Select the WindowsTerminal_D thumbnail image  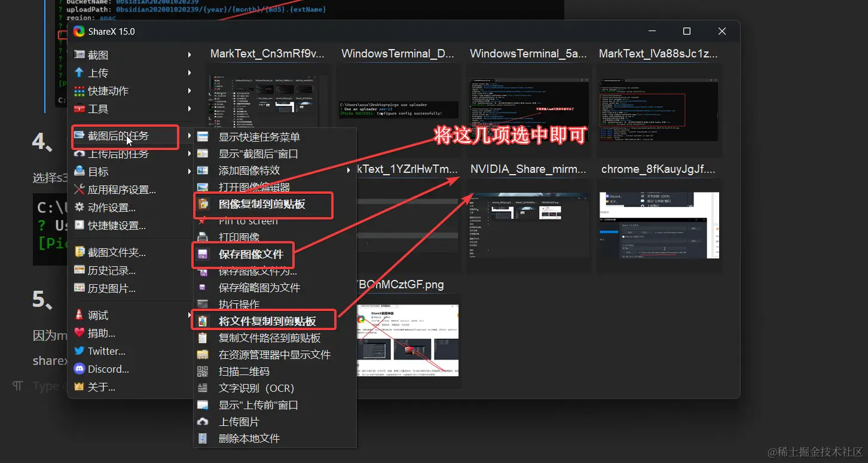pyautogui.click(x=399, y=109)
